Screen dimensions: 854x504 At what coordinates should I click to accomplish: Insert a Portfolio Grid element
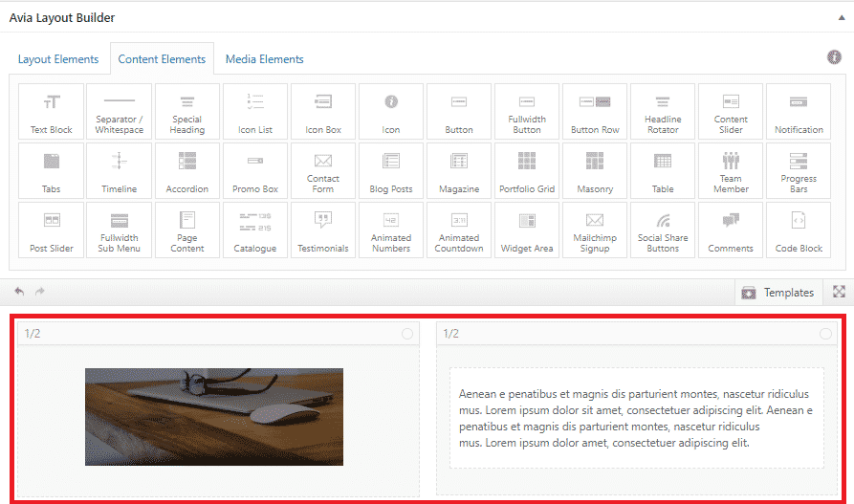click(x=527, y=170)
